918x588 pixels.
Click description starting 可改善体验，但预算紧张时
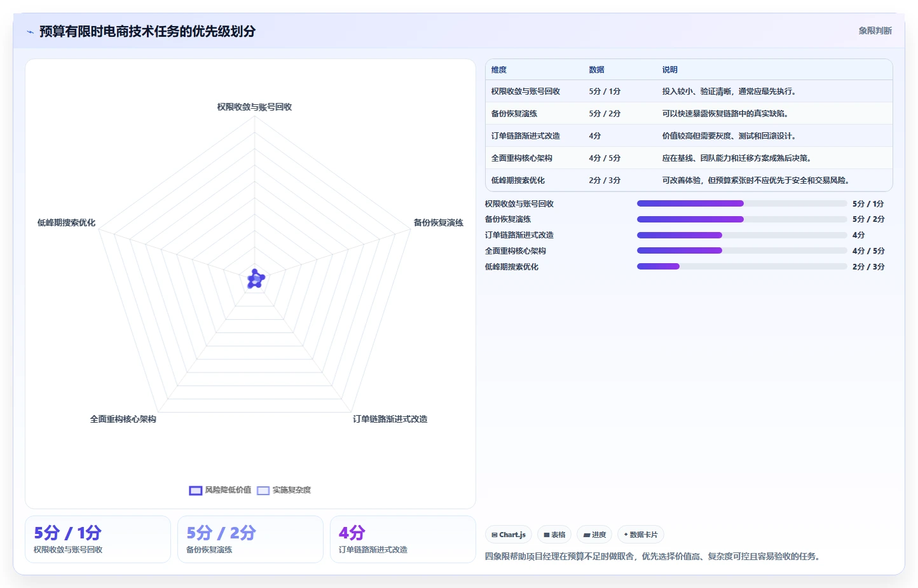[x=756, y=181]
